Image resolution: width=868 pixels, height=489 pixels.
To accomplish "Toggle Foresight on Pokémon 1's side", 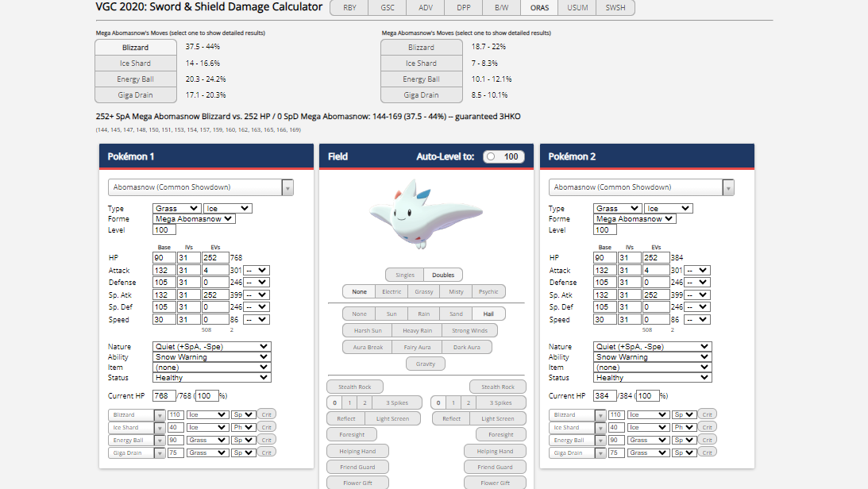I will pos(352,434).
